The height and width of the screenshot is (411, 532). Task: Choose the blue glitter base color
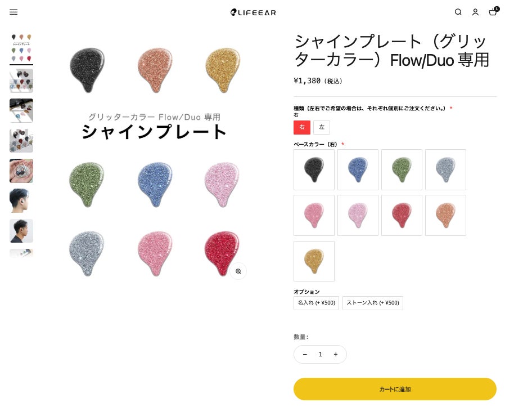pos(358,169)
